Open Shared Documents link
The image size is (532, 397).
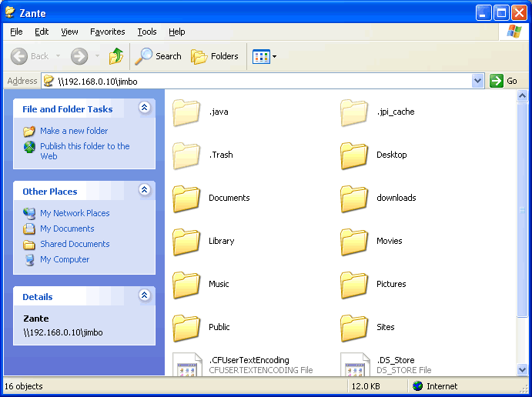75,244
